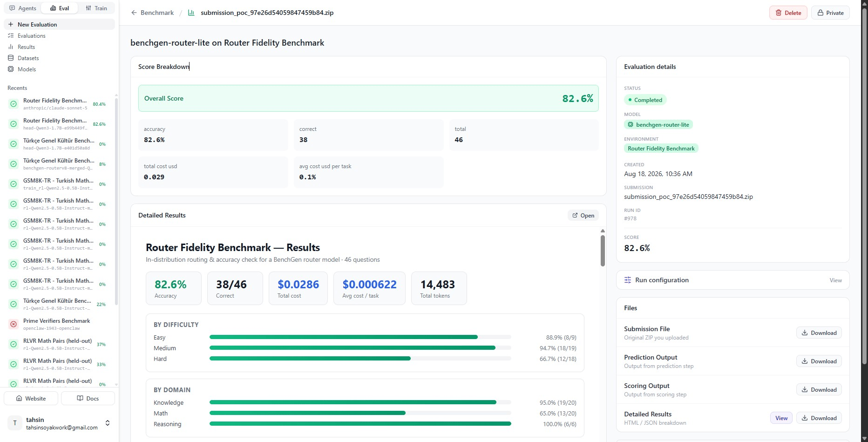The height and width of the screenshot is (442, 868).
Task: Click green check icon for claude-sonnet-5 run
Action: (x=14, y=104)
